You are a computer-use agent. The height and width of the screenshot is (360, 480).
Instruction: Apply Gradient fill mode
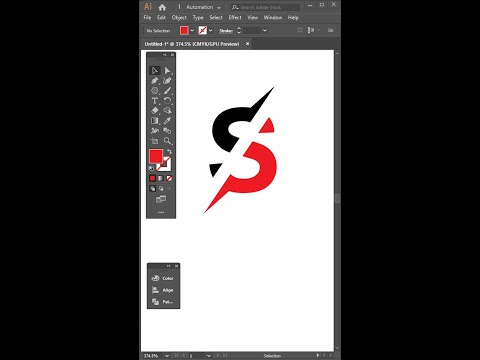161,179
